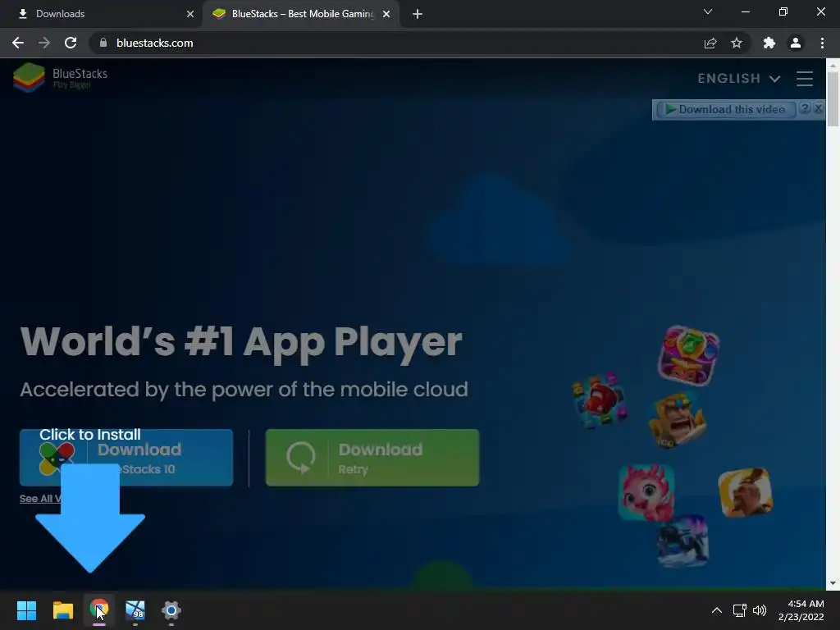The width and height of the screenshot is (840, 630).
Task: Click the browser forward arrow
Action: point(44,43)
